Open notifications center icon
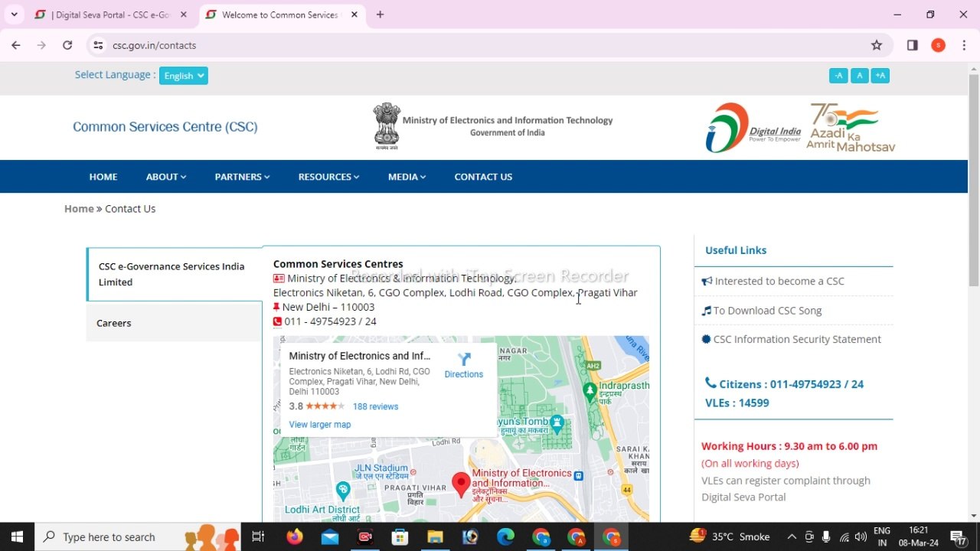The height and width of the screenshot is (551, 980). [957, 536]
